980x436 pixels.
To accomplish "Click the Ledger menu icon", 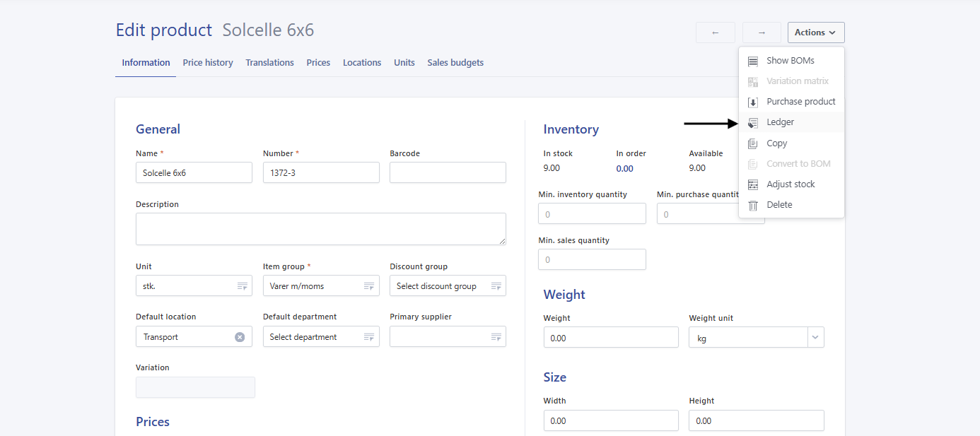I will [753, 122].
